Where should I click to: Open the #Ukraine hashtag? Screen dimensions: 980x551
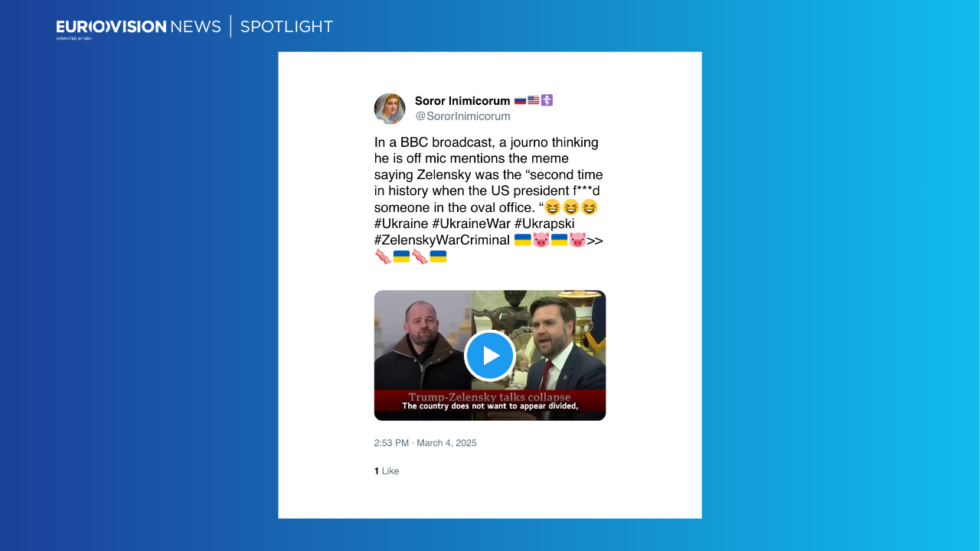pos(401,223)
